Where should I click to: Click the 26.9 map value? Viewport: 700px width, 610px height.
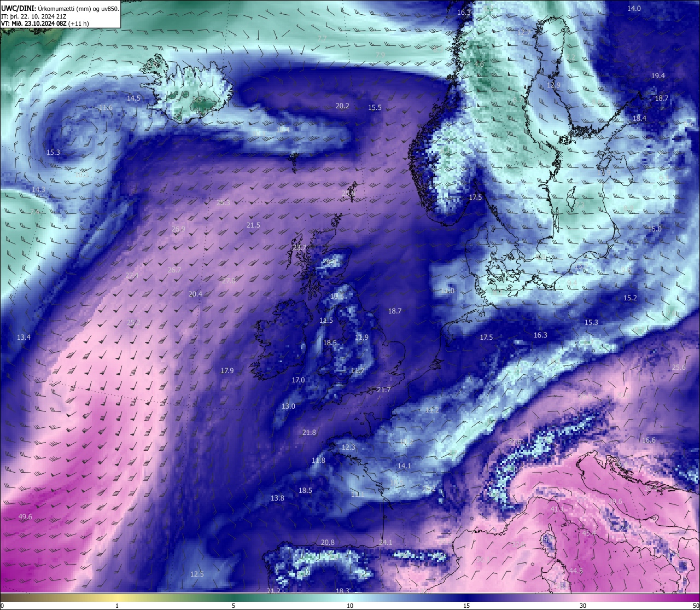178,229
